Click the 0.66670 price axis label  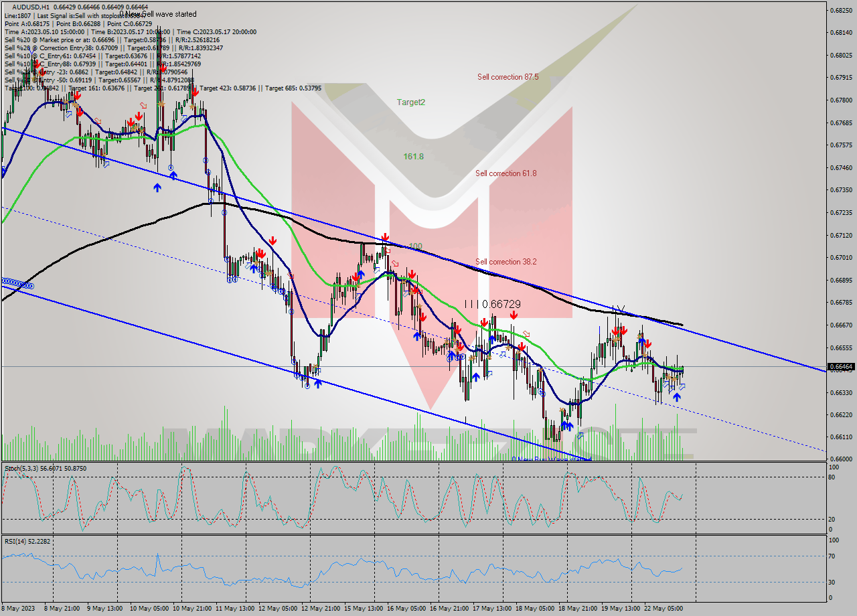841,325
